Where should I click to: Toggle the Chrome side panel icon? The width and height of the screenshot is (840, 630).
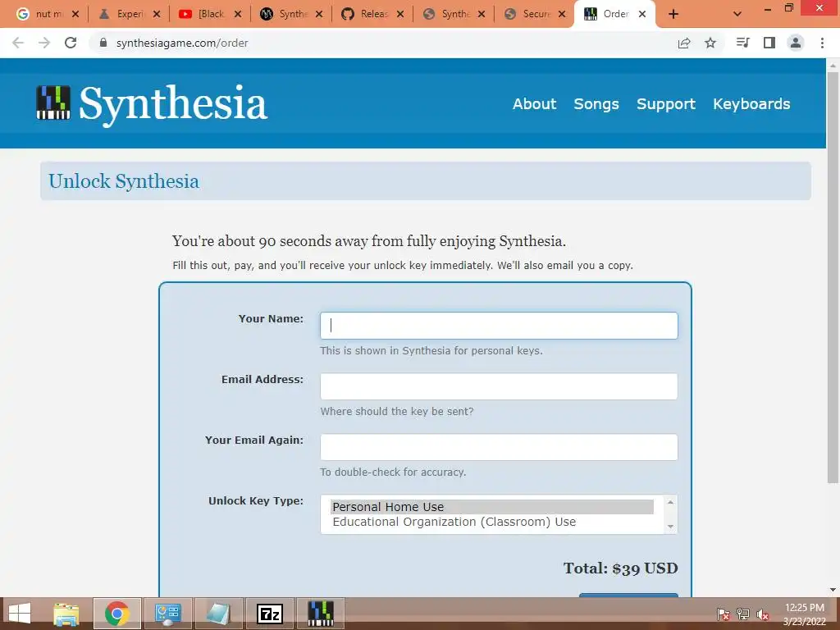coord(769,43)
